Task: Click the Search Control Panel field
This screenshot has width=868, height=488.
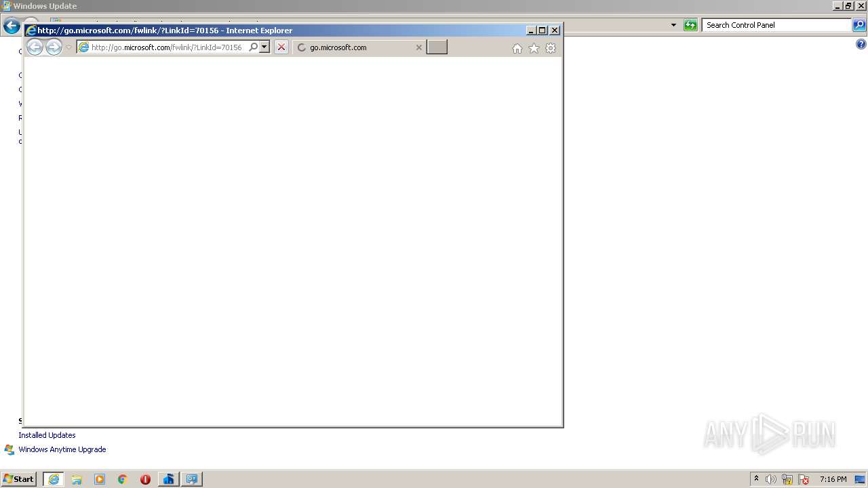Action: click(776, 25)
